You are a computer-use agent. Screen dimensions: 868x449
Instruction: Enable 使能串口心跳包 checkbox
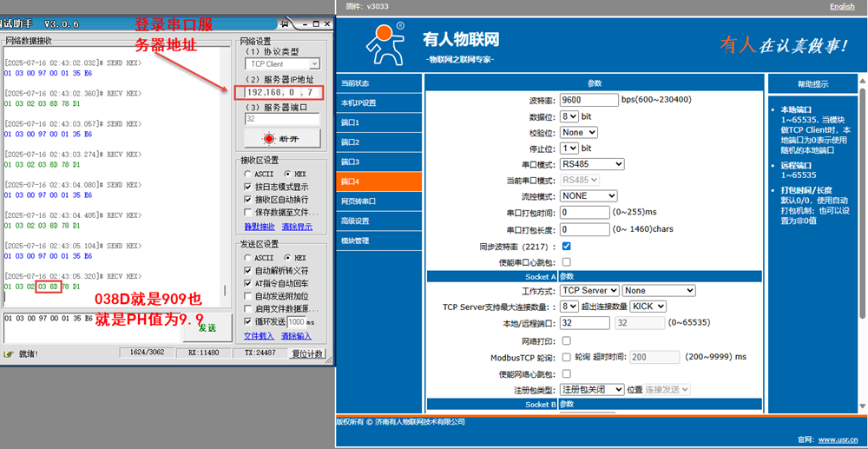point(566,262)
